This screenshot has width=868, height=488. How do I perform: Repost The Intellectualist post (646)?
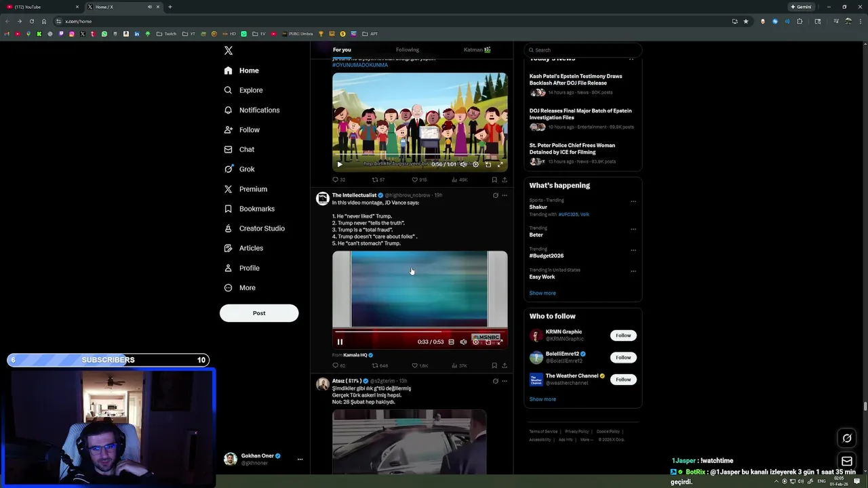380,365
